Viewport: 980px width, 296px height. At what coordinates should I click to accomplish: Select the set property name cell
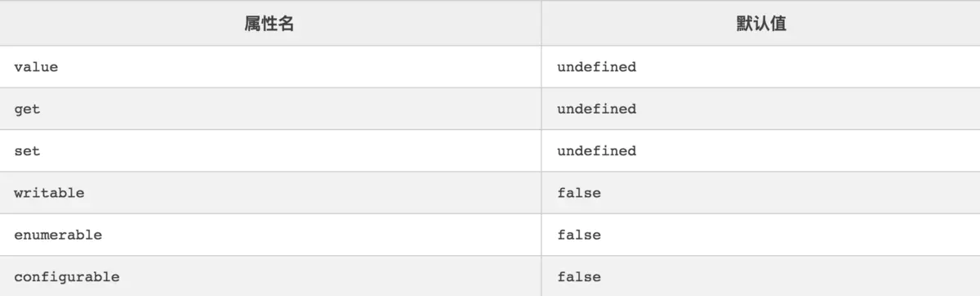pos(269,150)
